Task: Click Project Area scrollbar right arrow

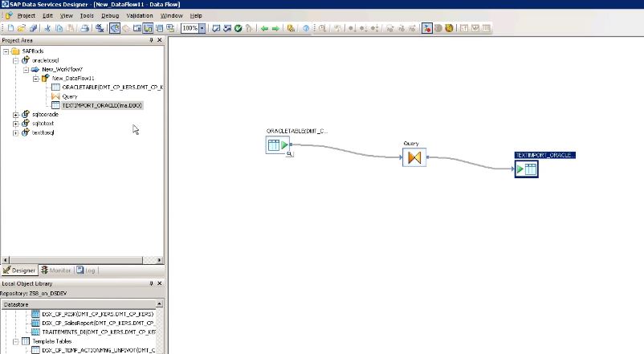Action: point(159,260)
